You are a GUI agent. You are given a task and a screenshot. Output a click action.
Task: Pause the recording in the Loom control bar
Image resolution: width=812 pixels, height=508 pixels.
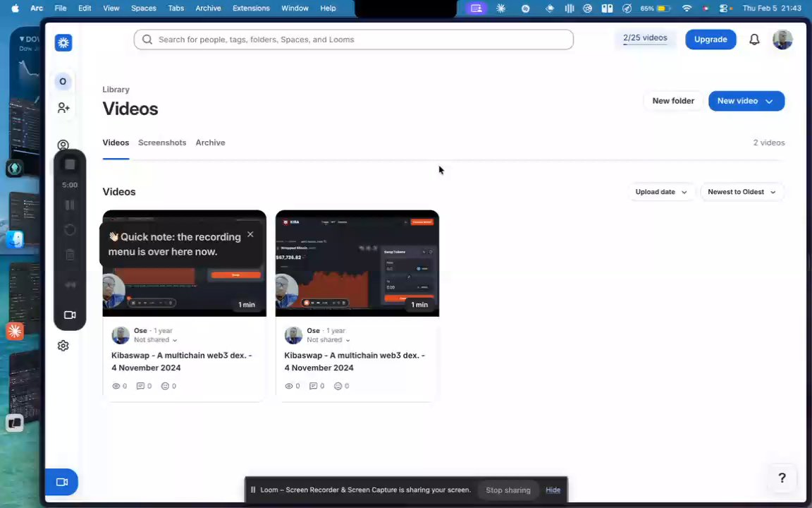70,205
